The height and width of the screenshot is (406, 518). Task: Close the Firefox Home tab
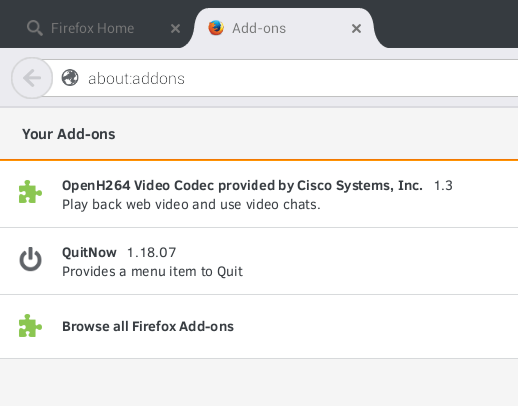pos(175,29)
